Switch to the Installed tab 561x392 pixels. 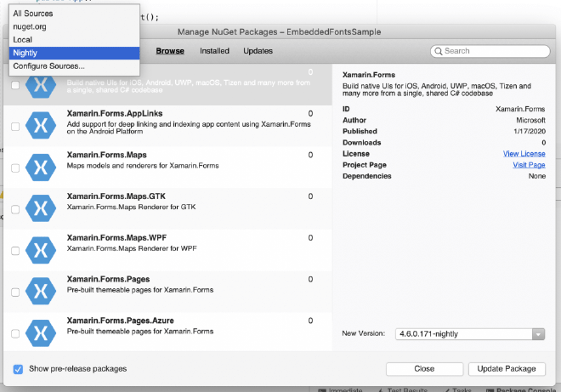pyautogui.click(x=214, y=51)
